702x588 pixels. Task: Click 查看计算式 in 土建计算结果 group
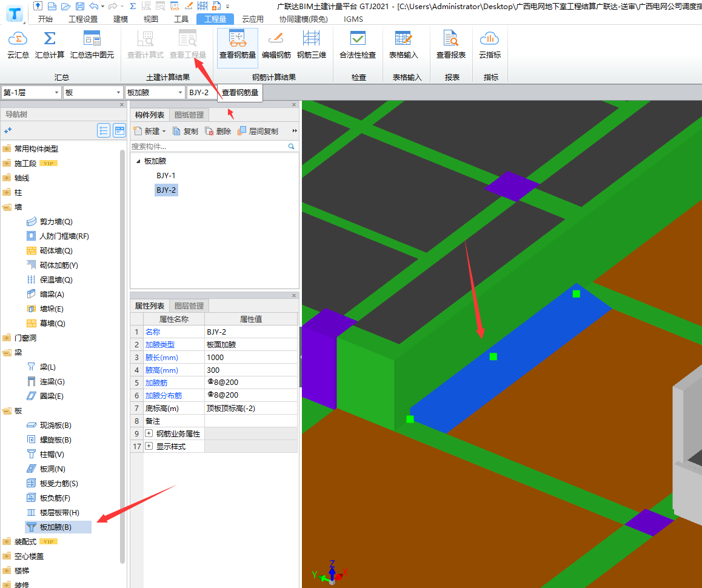pos(145,45)
